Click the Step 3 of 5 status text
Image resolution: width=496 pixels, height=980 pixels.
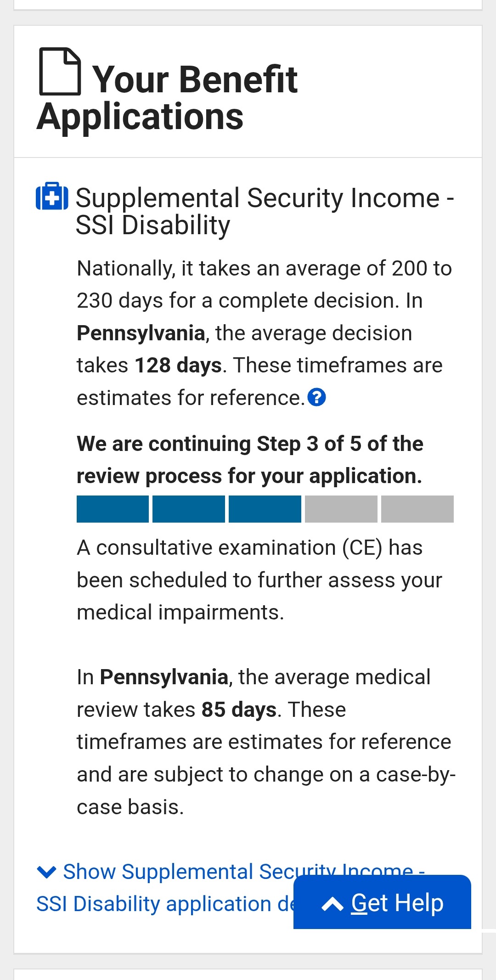click(249, 460)
